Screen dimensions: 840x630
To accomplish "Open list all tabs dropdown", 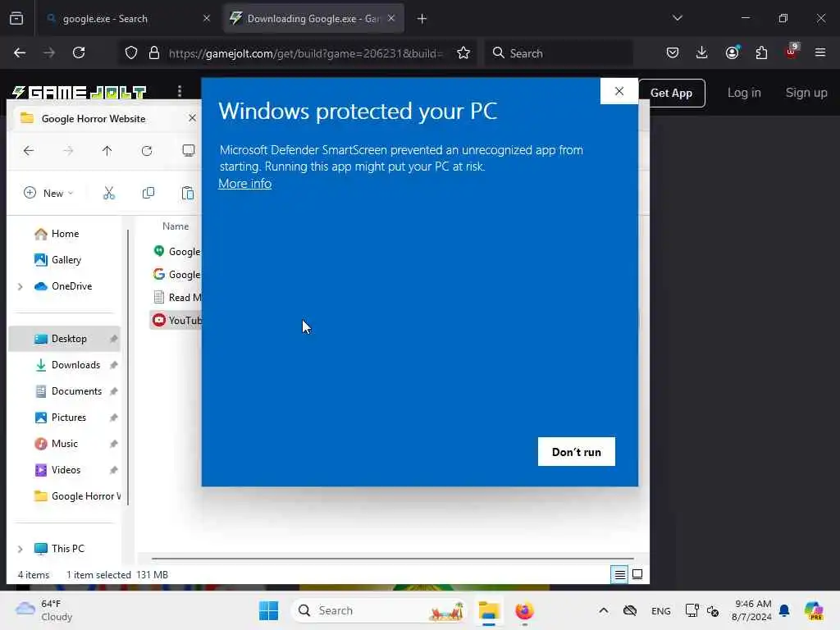I will [677, 18].
